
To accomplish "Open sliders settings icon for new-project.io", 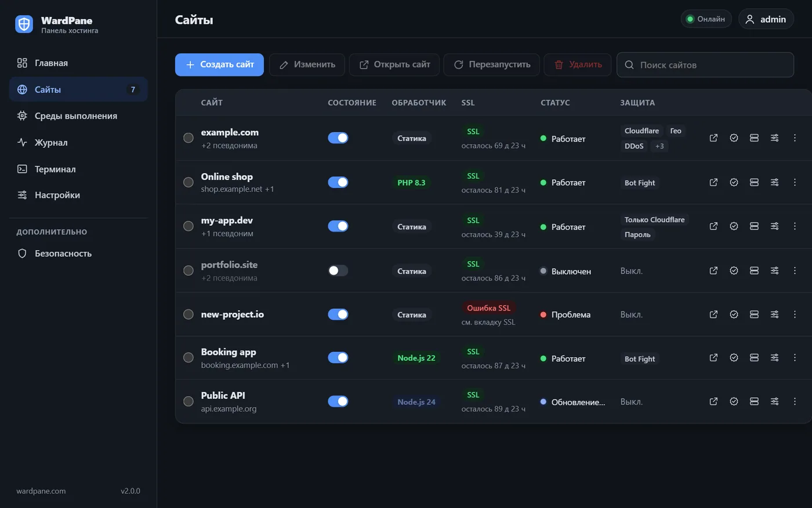I will tap(774, 315).
